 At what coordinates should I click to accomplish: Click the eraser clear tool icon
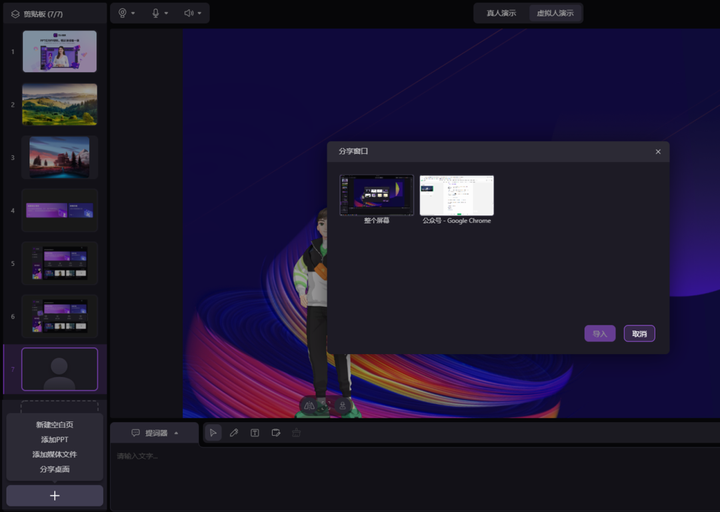[296, 433]
